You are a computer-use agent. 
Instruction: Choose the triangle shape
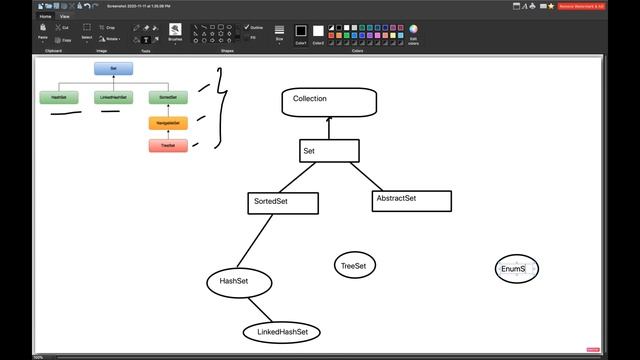click(x=204, y=34)
